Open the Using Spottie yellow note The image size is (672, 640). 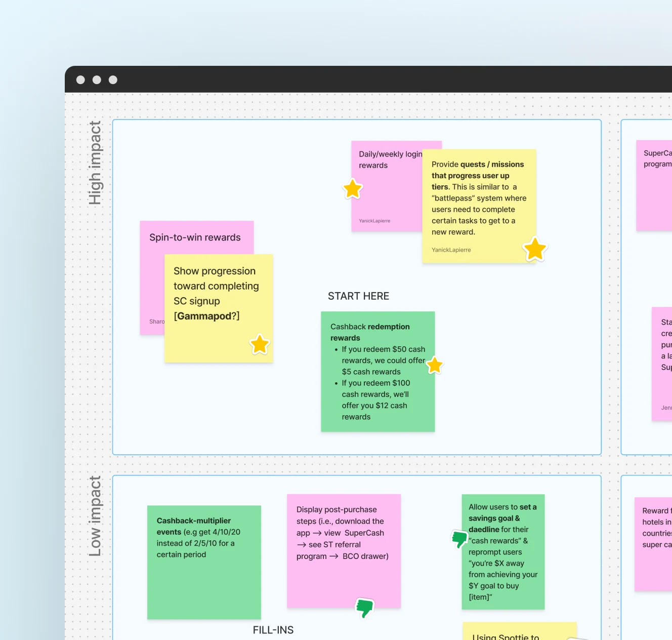click(519, 634)
